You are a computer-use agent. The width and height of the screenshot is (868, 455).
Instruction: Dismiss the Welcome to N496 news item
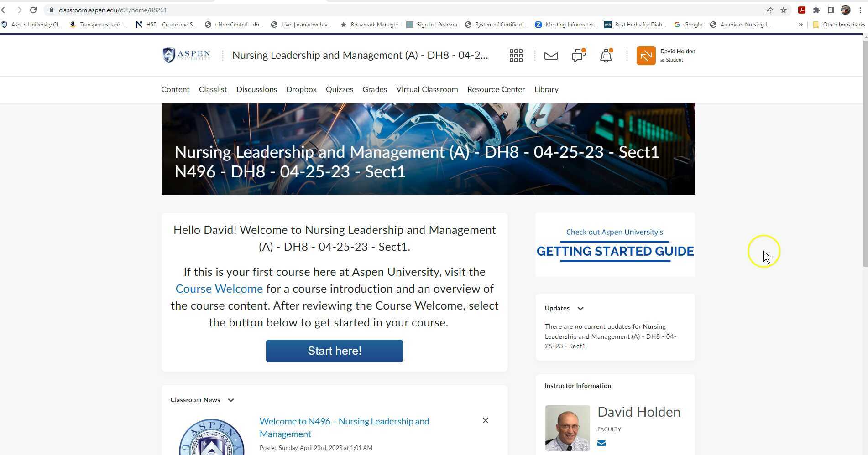(485, 420)
